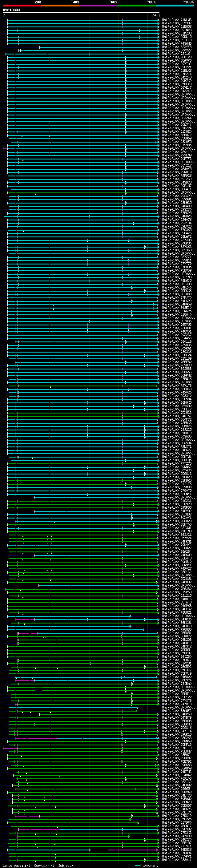Click the orange ~40% identity legend segment
197x868 pixels.
pos(61,6)
